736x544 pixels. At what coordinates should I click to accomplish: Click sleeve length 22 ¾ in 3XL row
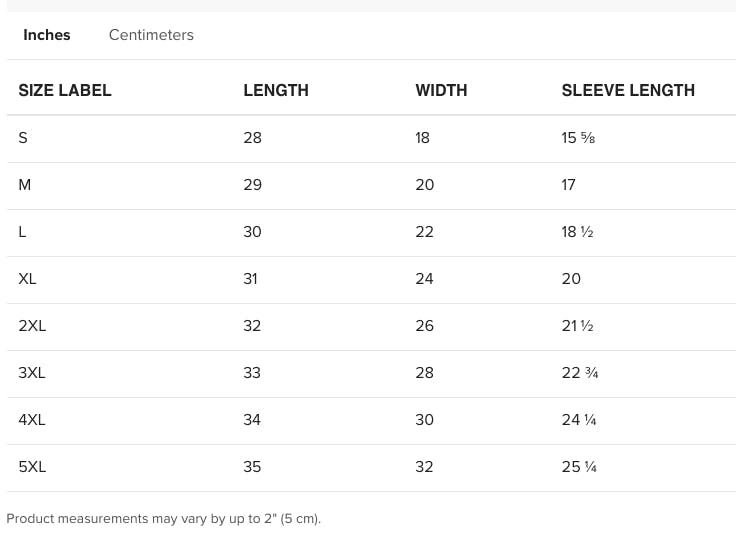coord(580,373)
